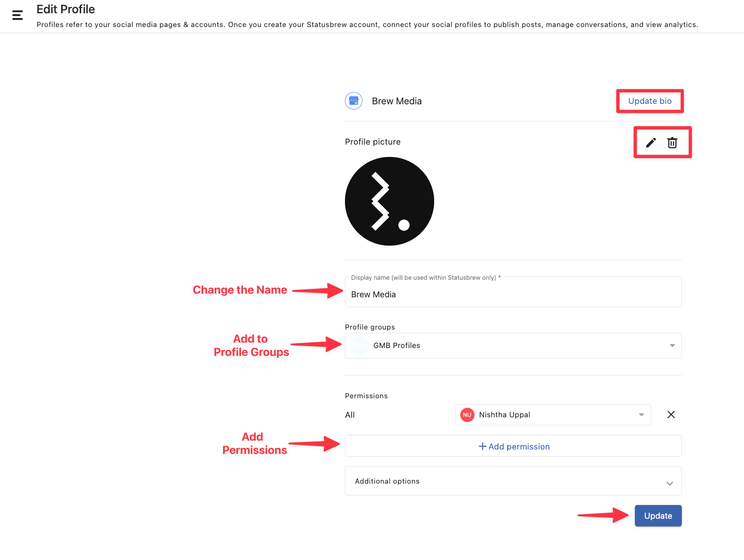Click the NU avatar badge
Image resolution: width=744 pixels, height=560 pixels.
(467, 414)
